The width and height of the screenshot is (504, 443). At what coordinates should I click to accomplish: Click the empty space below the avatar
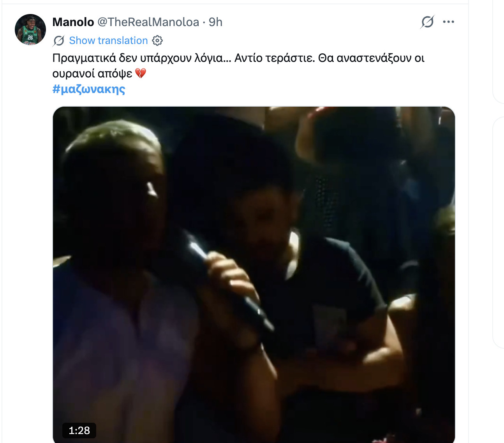(x=27, y=234)
